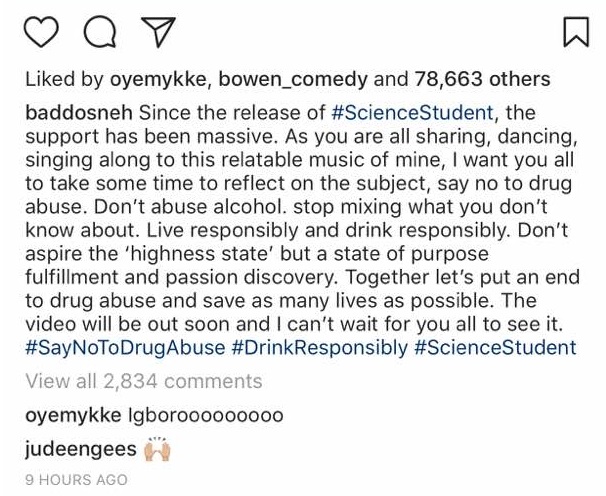Click the raised hands emoji comment

(x=158, y=449)
